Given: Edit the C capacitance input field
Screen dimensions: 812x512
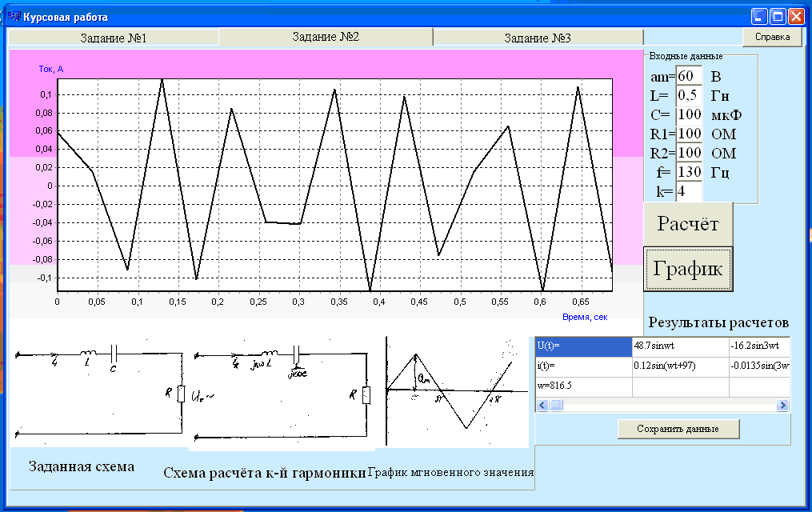Looking at the screenshot, I should (x=690, y=114).
